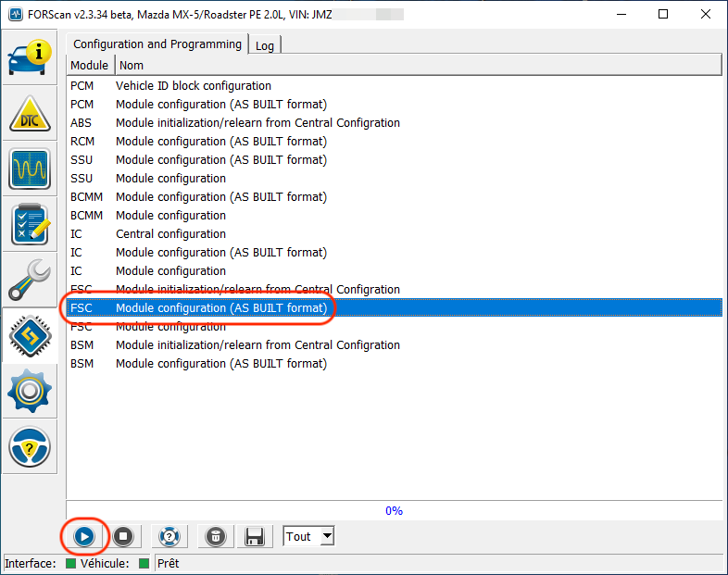Select PCM Vehicle ID block configuration
This screenshot has height=575, width=728.
[x=395, y=86]
